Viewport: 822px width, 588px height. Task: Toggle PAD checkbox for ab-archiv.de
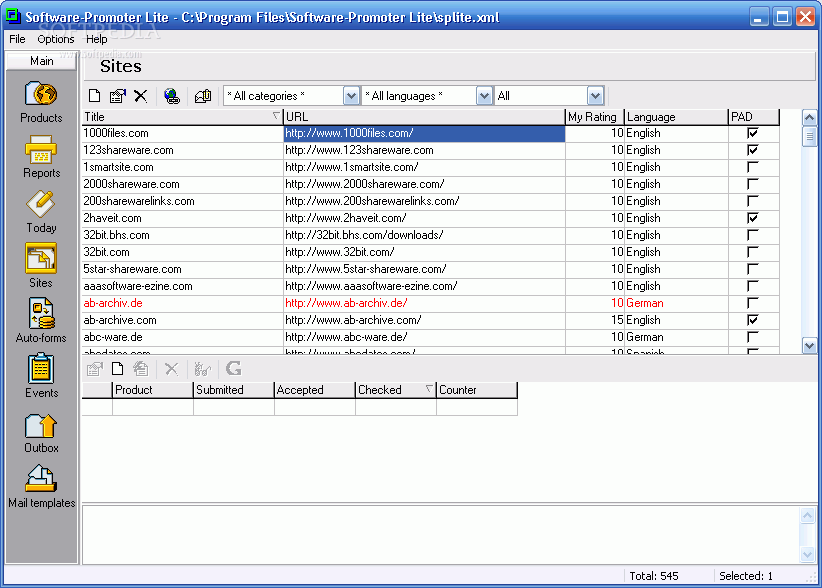(753, 303)
